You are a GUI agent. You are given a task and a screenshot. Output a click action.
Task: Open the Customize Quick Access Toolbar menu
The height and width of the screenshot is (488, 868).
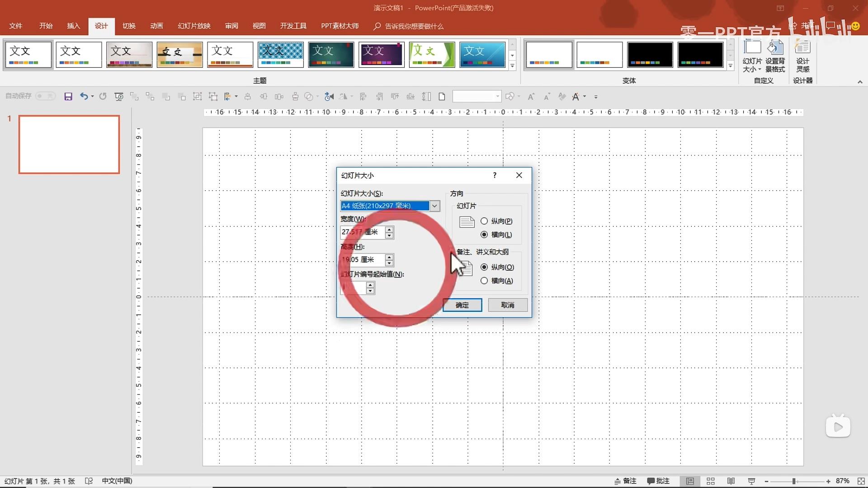tap(596, 97)
